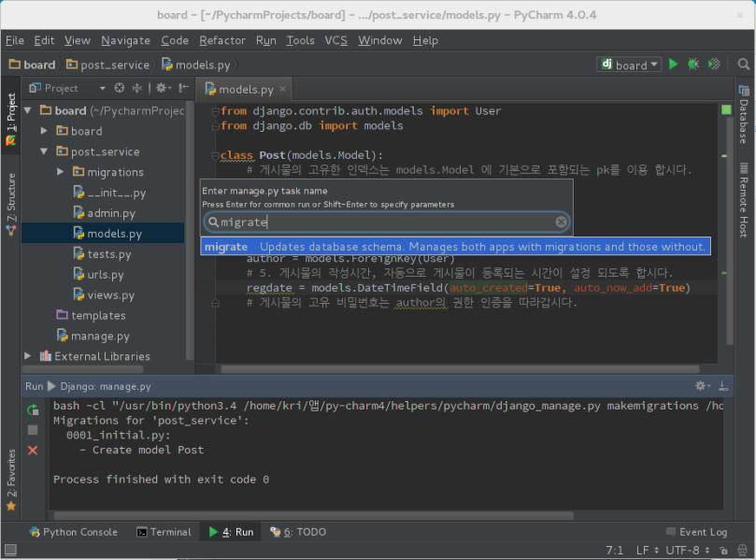The height and width of the screenshot is (560, 756).
Task: Rerun manage.py task icon
Action: point(33,410)
